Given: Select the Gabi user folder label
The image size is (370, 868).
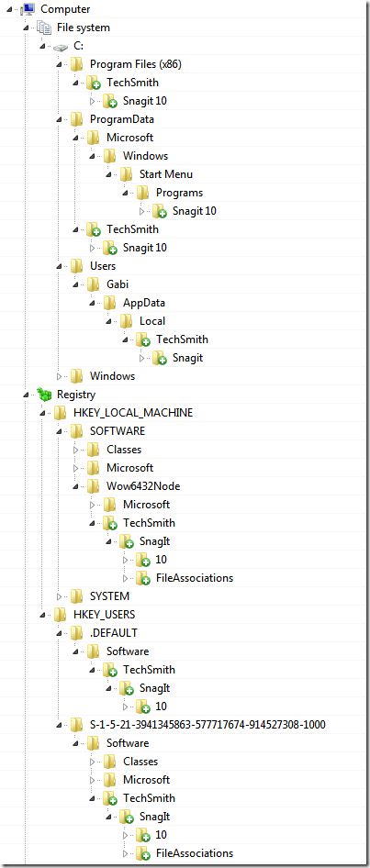Looking at the screenshot, I should pos(117,284).
